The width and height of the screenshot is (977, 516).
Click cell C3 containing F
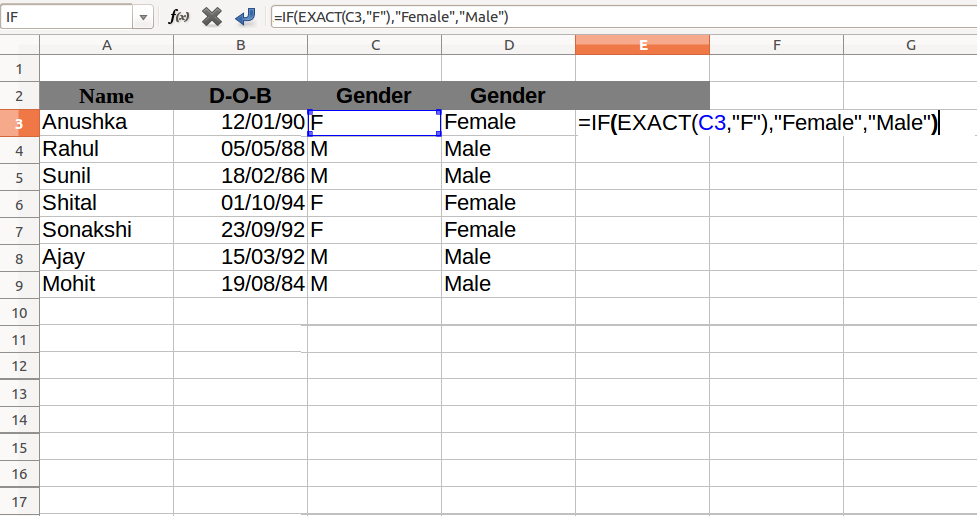374,123
